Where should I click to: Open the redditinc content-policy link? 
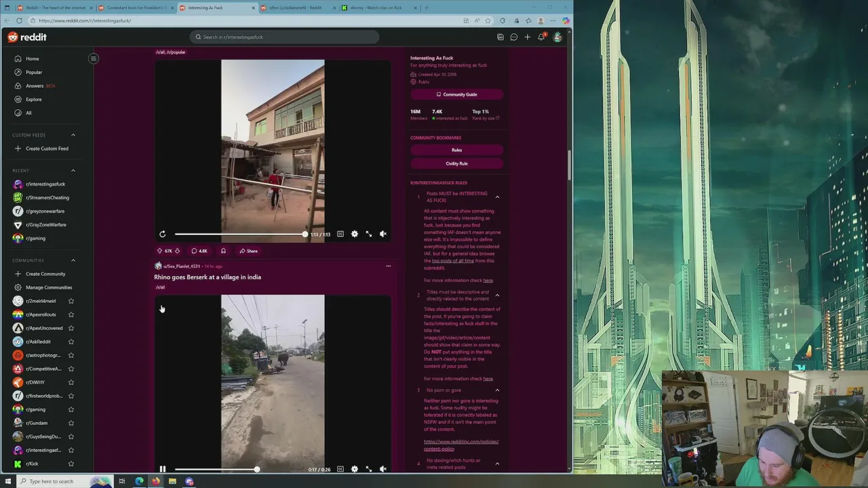[x=461, y=445]
